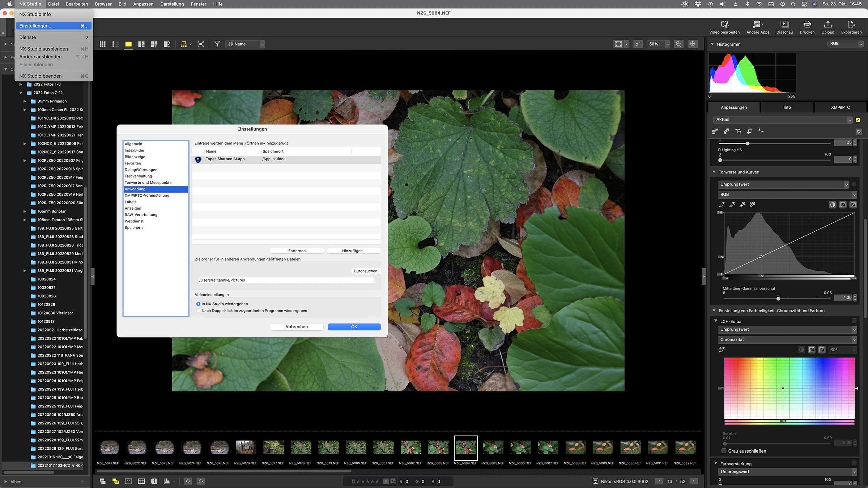Zoom out with the minus magnifier
This screenshot has height=488, width=868.
point(679,44)
